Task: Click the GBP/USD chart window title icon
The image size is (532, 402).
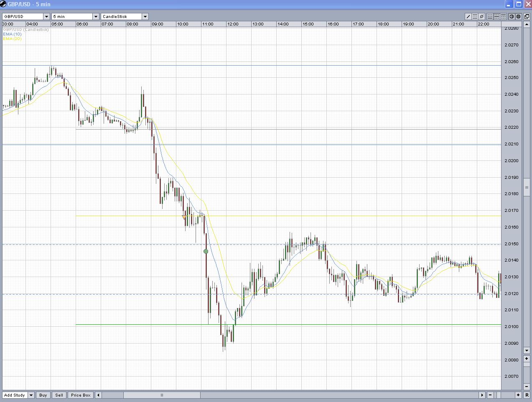Action: [x=3, y=4]
